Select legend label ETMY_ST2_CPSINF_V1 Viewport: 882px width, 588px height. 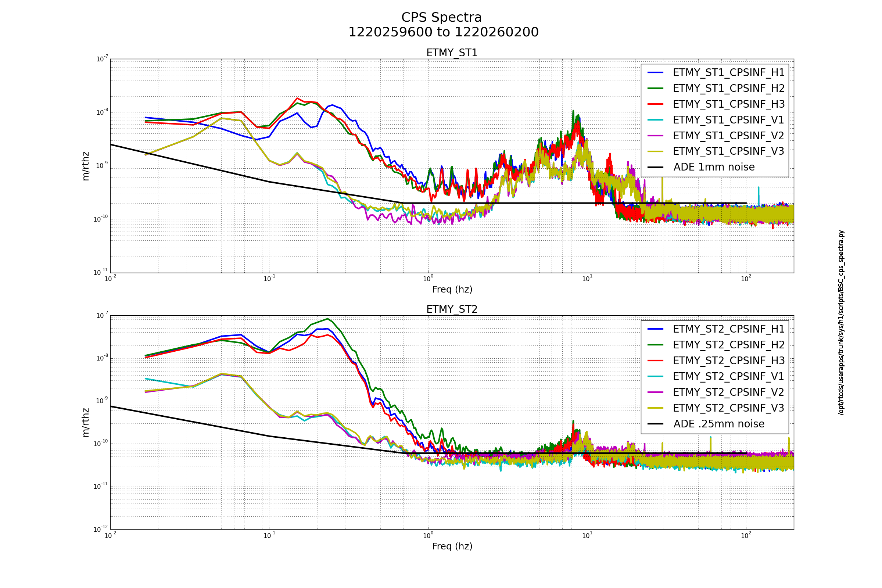click(x=728, y=376)
